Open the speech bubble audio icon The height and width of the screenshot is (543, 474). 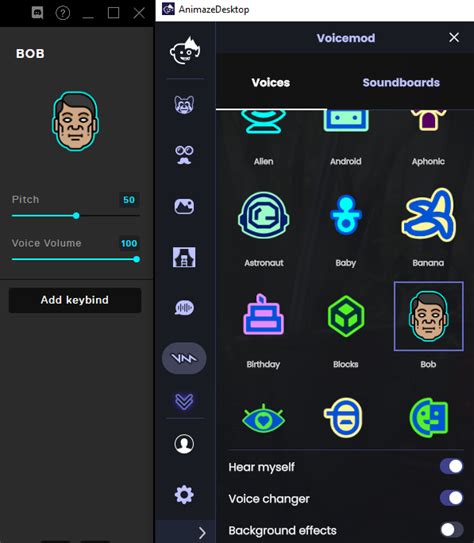pos(184,308)
